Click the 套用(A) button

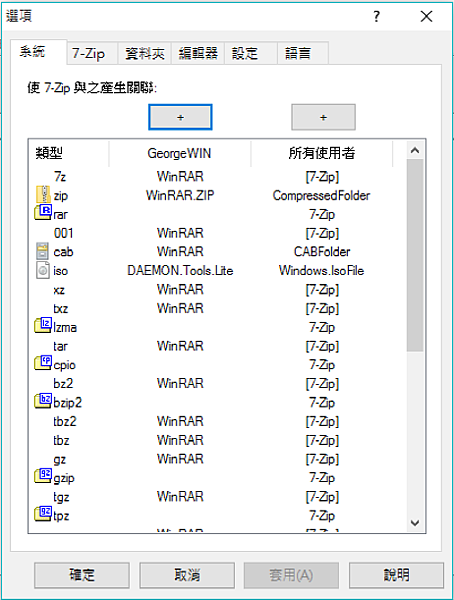pyautogui.click(x=291, y=575)
